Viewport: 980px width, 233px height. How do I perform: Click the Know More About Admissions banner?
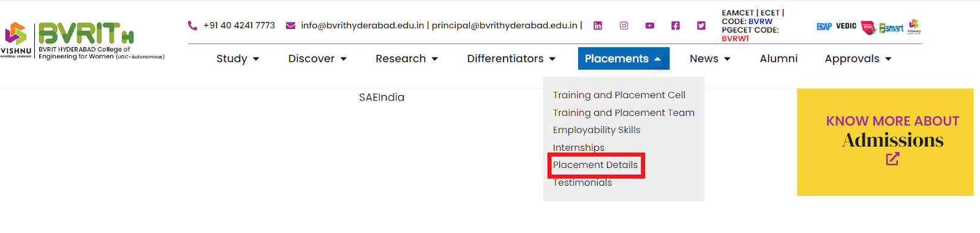[885, 142]
